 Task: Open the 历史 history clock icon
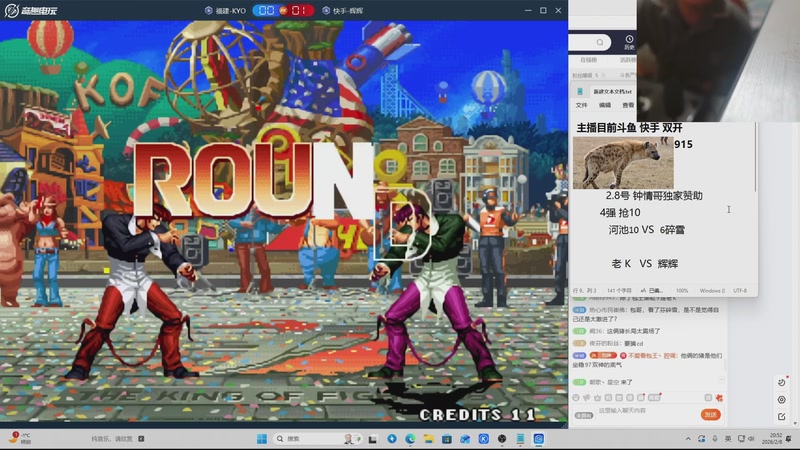click(629, 42)
